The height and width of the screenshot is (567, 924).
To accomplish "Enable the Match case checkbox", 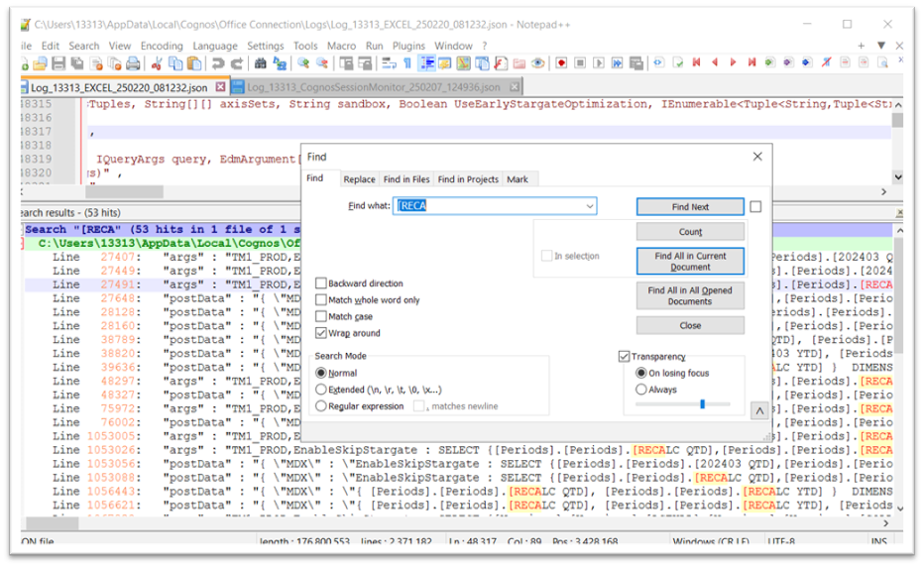I will 321,316.
